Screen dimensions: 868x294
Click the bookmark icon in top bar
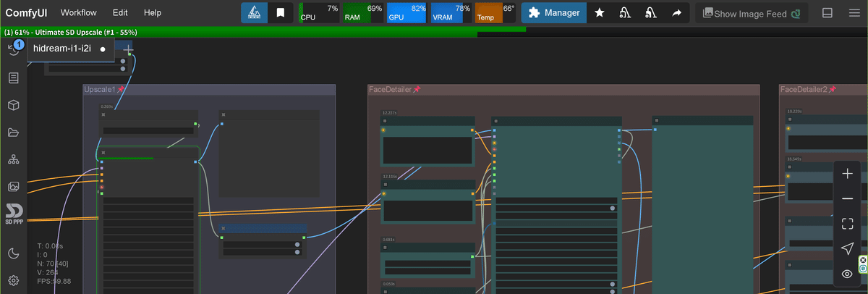pyautogui.click(x=280, y=13)
